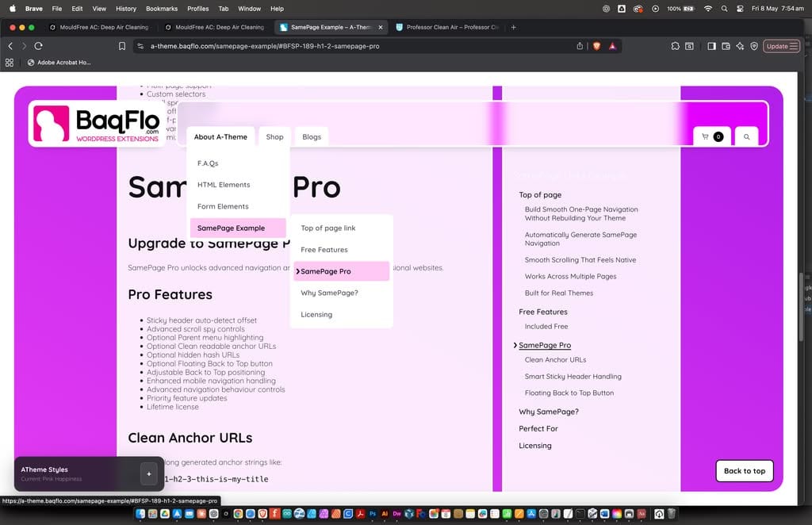Switch to Professor Clean Air tab
Screen dimensions: 812x525
click(449, 27)
